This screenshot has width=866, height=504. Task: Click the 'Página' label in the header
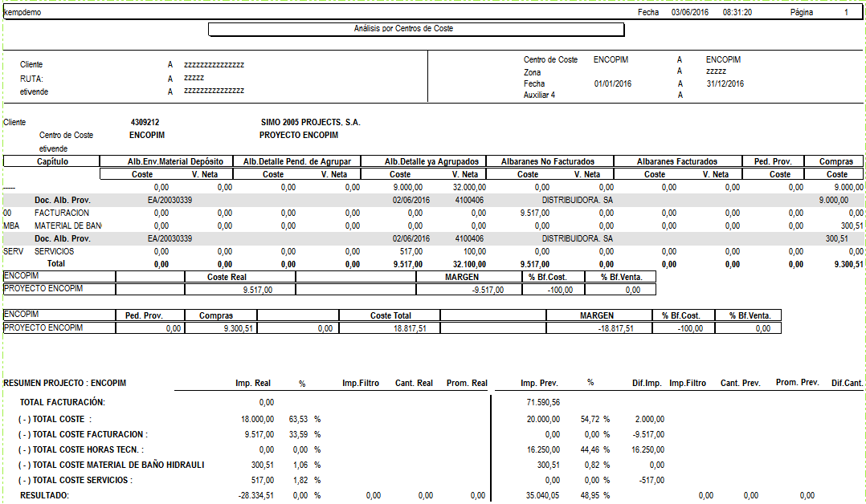(x=802, y=12)
